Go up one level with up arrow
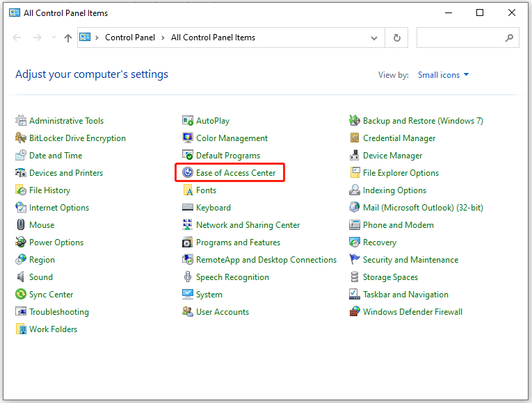The height and width of the screenshot is (403, 532). click(67, 38)
